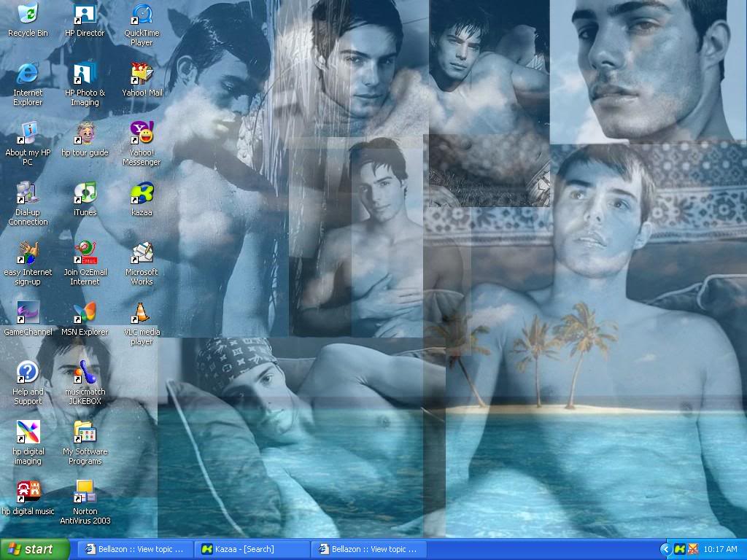The height and width of the screenshot is (560, 747).
Task: Select the iTunes desktop shortcut
Action: pos(85,193)
